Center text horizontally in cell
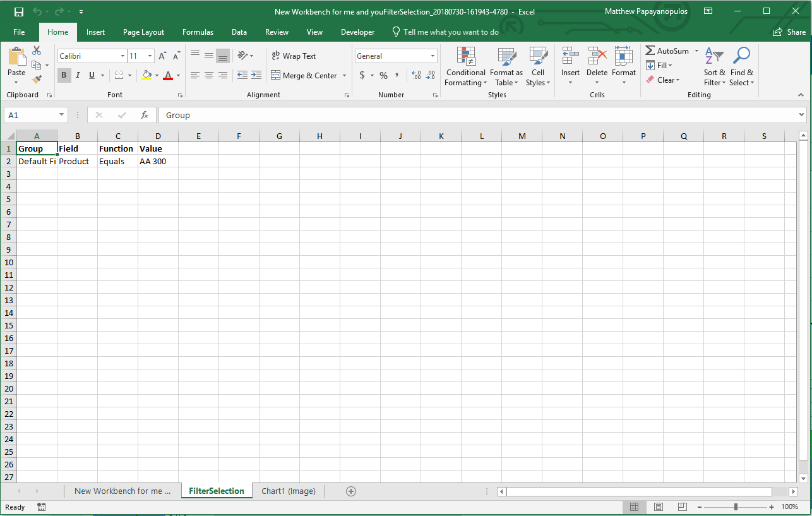Screen dimensions: 812x516 (209, 75)
